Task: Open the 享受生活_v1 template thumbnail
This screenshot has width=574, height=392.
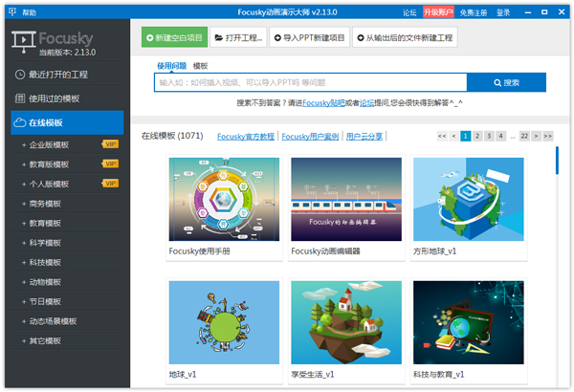Action: point(346,322)
